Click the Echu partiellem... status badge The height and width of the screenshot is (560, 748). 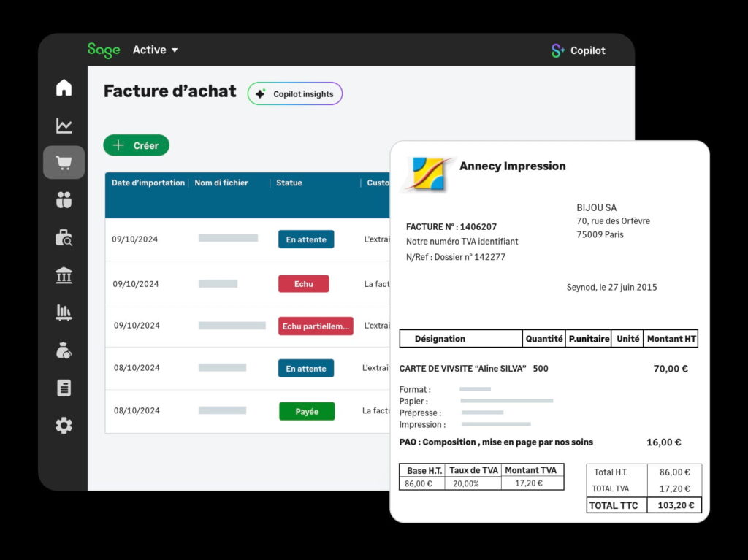click(x=316, y=326)
